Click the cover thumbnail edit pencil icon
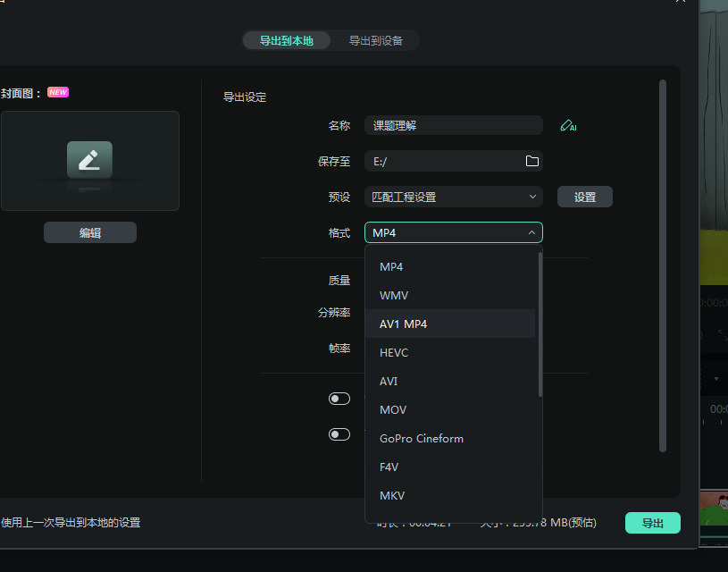 coord(89,160)
